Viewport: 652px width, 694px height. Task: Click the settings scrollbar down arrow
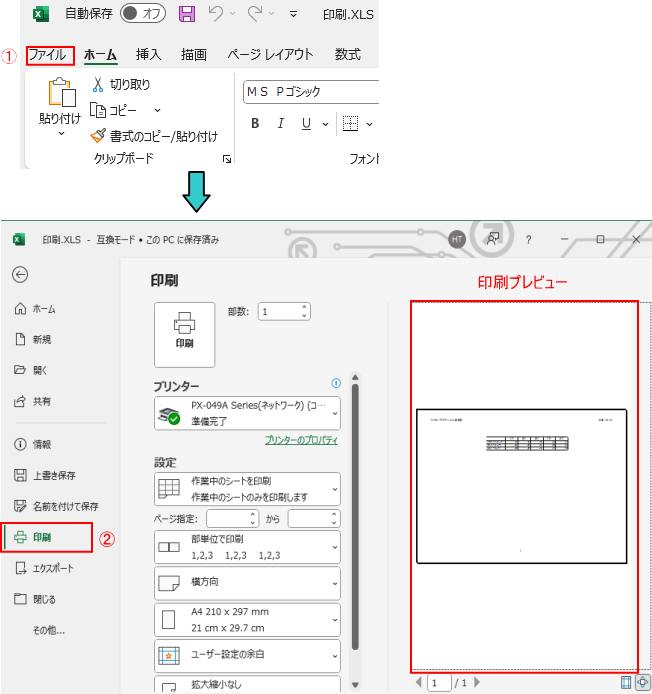point(355,685)
